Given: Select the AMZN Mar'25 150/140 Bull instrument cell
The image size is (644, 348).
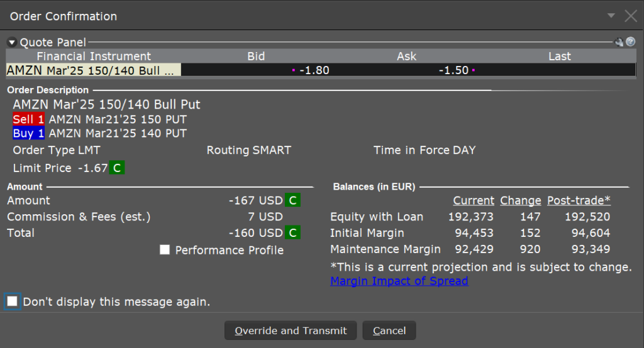Looking at the screenshot, I should (94, 70).
